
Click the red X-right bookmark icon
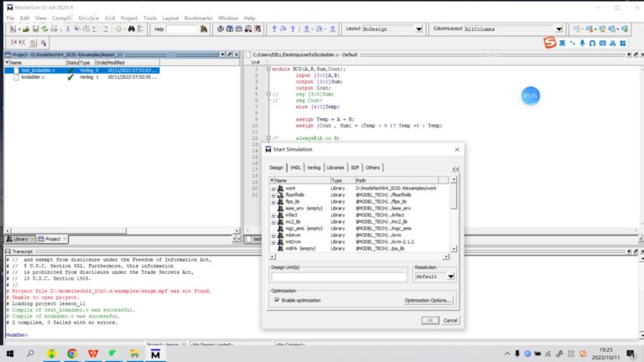pyautogui.click(x=22, y=43)
